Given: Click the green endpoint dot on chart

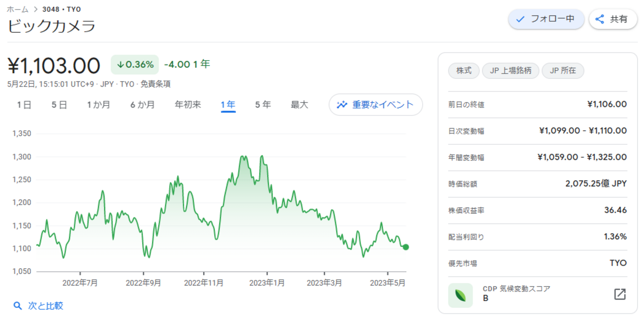Looking at the screenshot, I should (x=406, y=247).
